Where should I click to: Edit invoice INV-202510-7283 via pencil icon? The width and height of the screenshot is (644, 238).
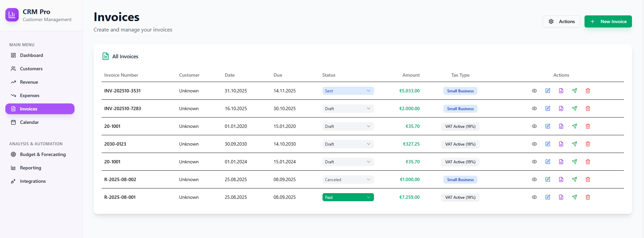coord(548,108)
